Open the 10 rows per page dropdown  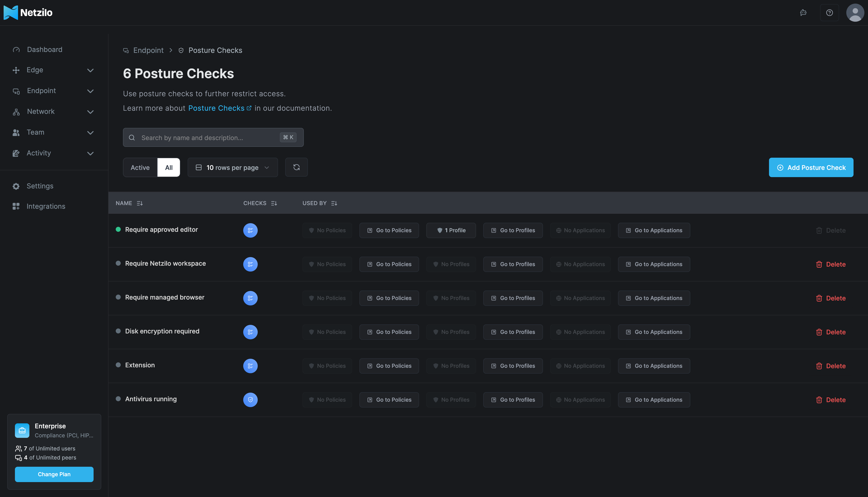[x=233, y=167]
